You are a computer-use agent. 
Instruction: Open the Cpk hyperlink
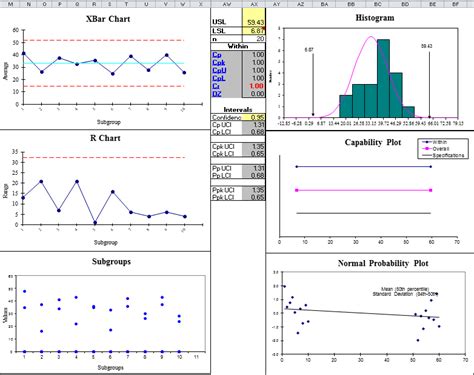click(219, 63)
